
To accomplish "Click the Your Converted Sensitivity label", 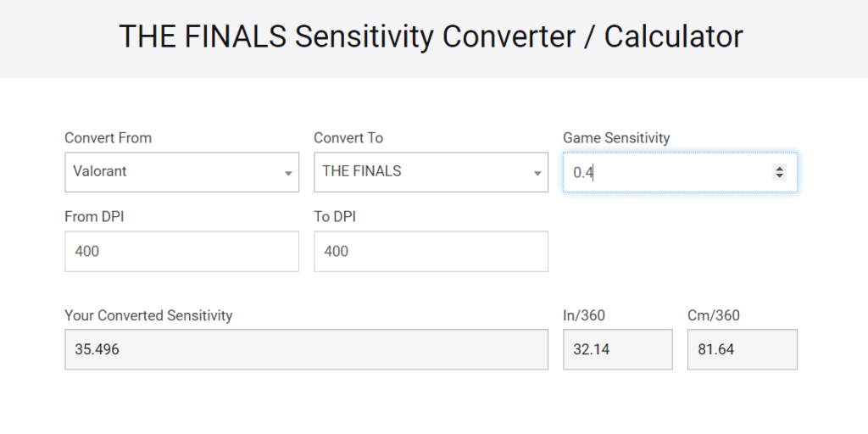I will coord(148,315).
